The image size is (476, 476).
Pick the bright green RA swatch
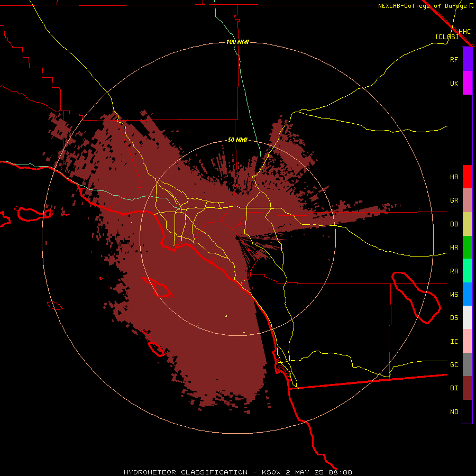(467, 271)
